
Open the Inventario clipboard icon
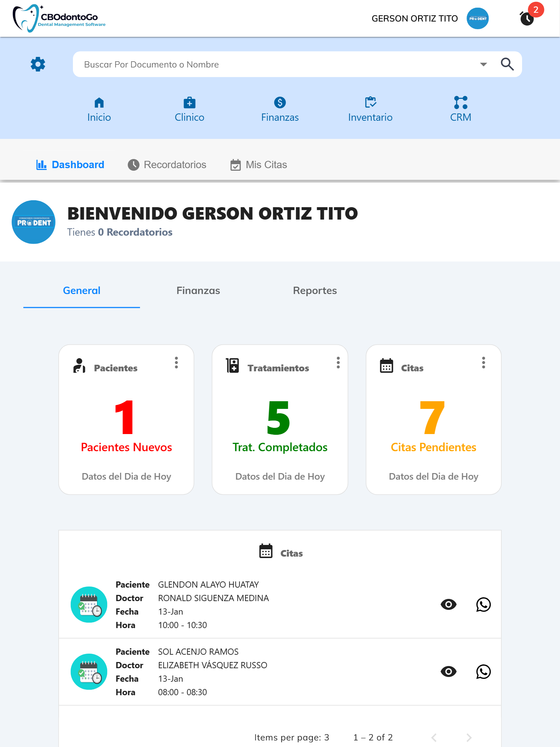click(370, 102)
